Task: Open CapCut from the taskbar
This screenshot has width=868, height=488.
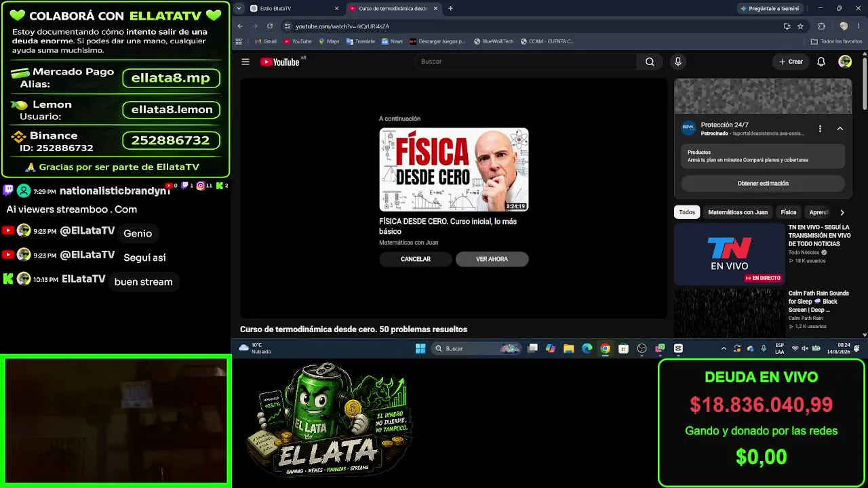Action: click(x=678, y=348)
